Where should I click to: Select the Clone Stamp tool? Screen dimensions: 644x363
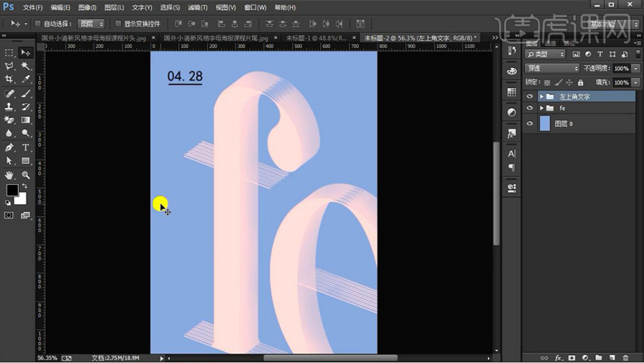(9, 107)
